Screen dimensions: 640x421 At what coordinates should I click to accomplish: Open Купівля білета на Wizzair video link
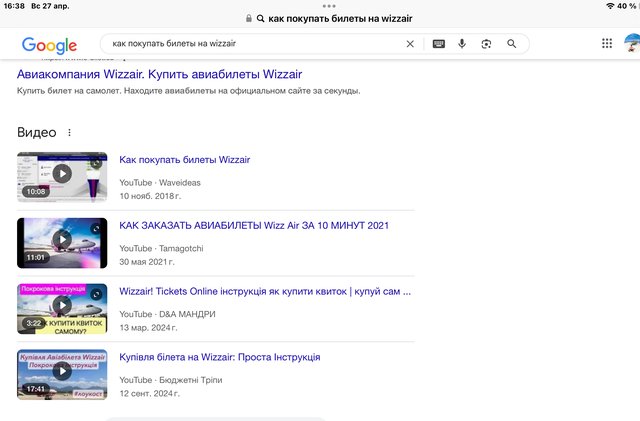[x=220, y=357]
